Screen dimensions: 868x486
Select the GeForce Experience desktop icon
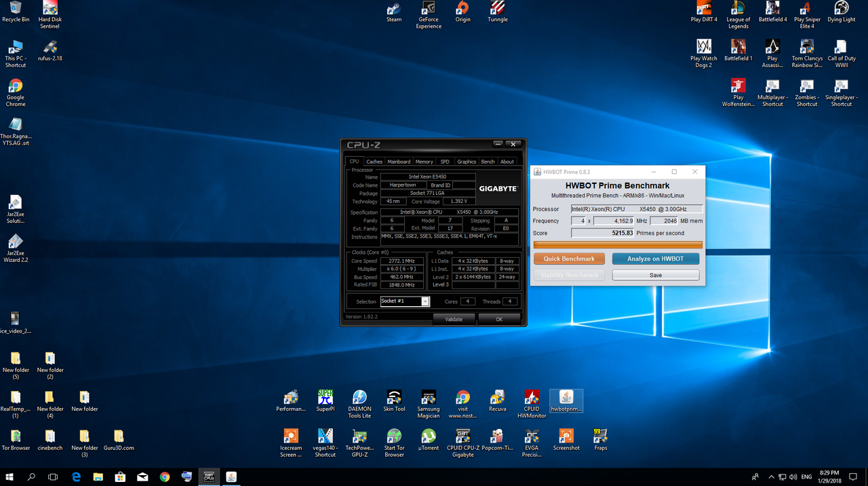click(x=429, y=15)
